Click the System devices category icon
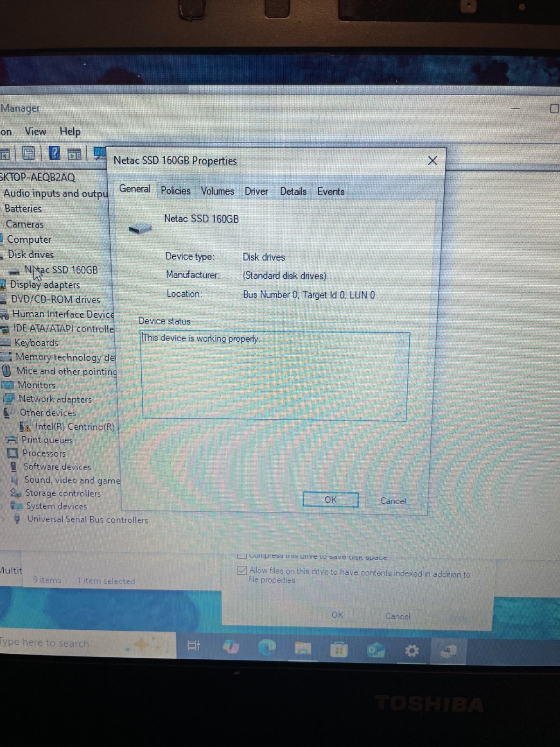Image resolution: width=560 pixels, height=747 pixels. pos(17,506)
